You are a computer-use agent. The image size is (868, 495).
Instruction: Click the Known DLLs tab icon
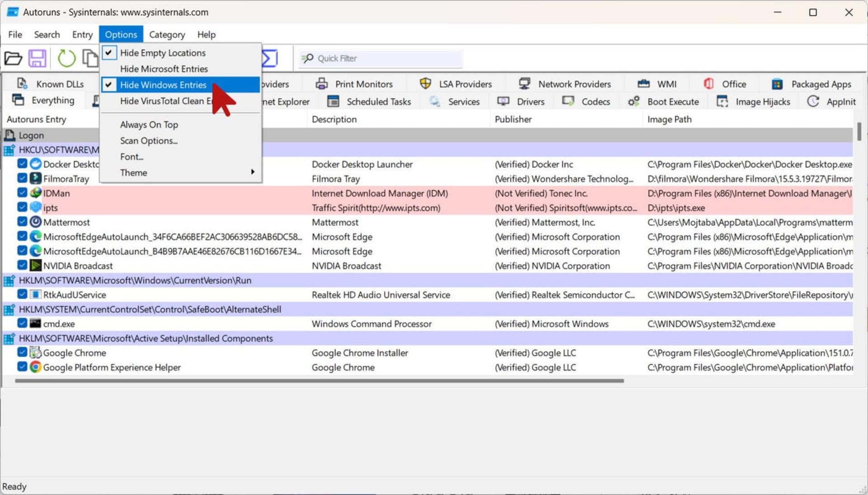tap(22, 84)
